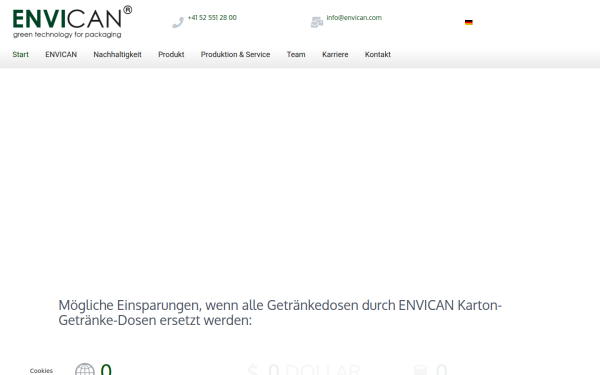Call the phone number +41 52 551 28 00
This screenshot has width=600, height=375.
click(x=212, y=18)
